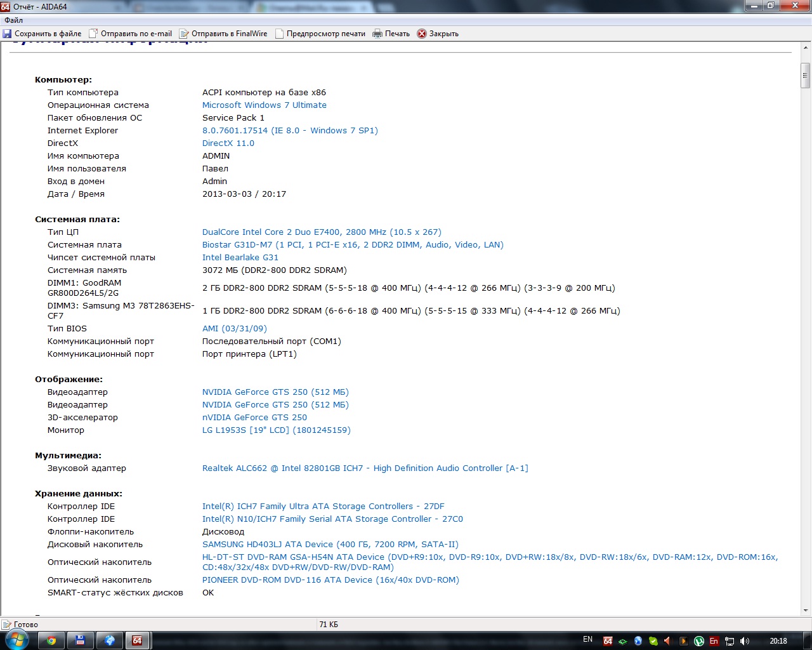This screenshot has width=812, height=650.
Task: Click the orange play-arrow tray icon
Action: [683, 641]
